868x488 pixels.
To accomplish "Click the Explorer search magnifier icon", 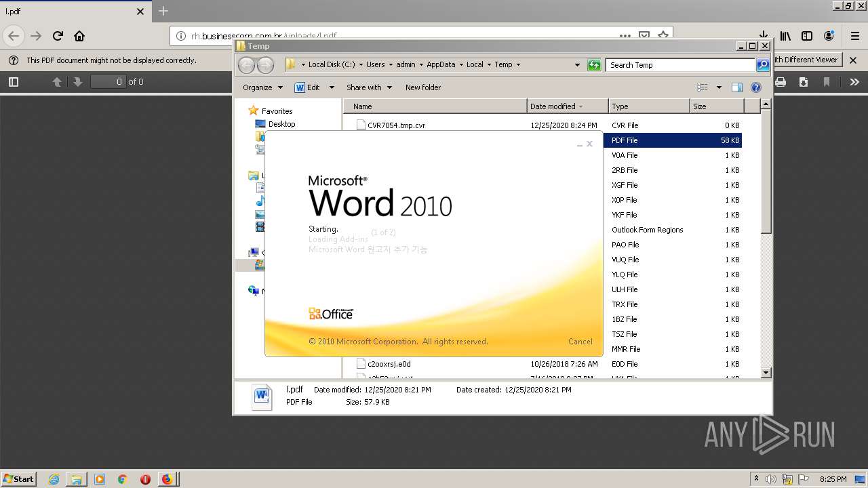I will point(763,65).
